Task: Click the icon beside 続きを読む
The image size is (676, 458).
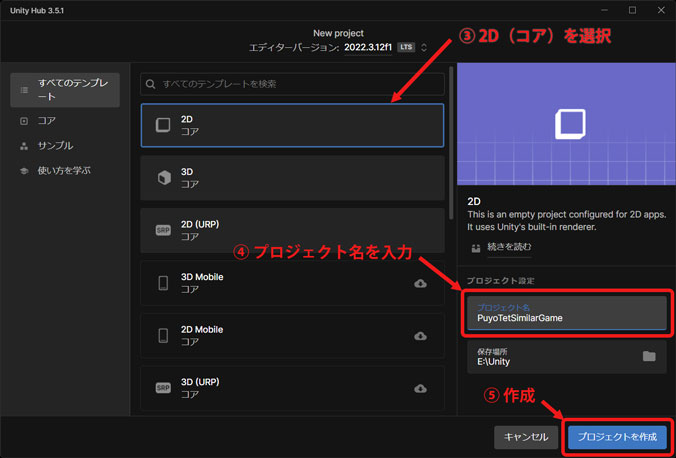Action: point(476,248)
